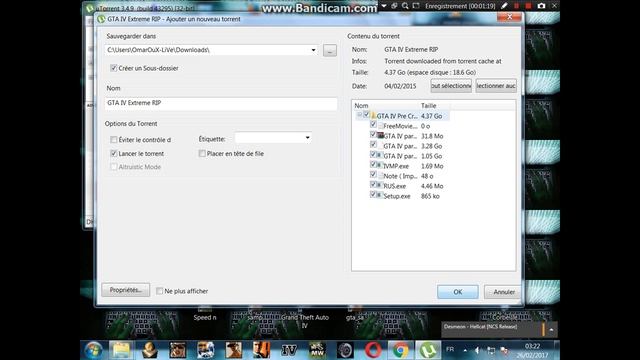640x360 pixels.
Task: Take a screenshot with Bandicam camera icon
Action: point(541,6)
